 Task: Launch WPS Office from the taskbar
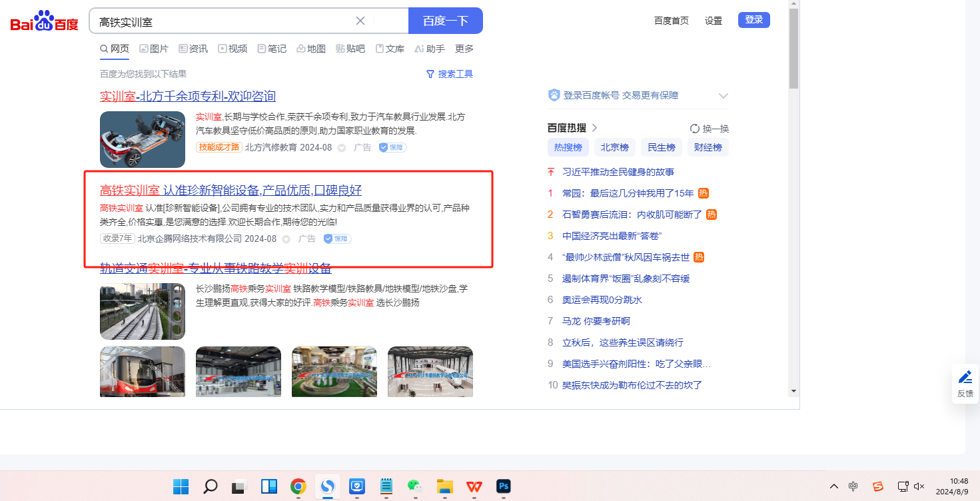pyautogui.click(x=474, y=486)
